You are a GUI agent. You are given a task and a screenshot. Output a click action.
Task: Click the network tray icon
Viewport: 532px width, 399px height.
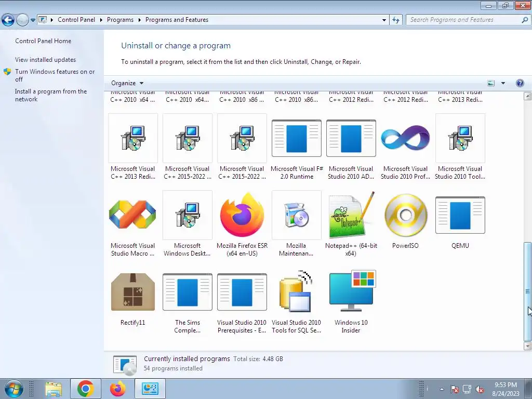pos(467,389)
